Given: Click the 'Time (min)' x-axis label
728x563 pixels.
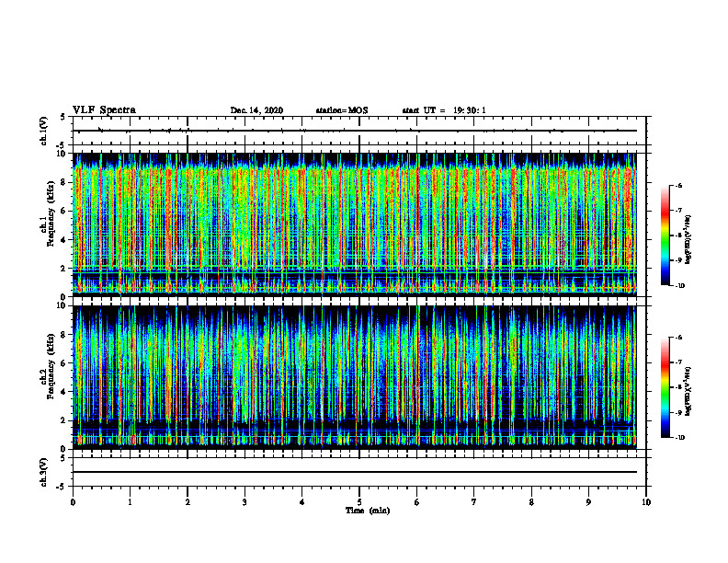Looking at the screenshot, I should click(x=368, y=511).
